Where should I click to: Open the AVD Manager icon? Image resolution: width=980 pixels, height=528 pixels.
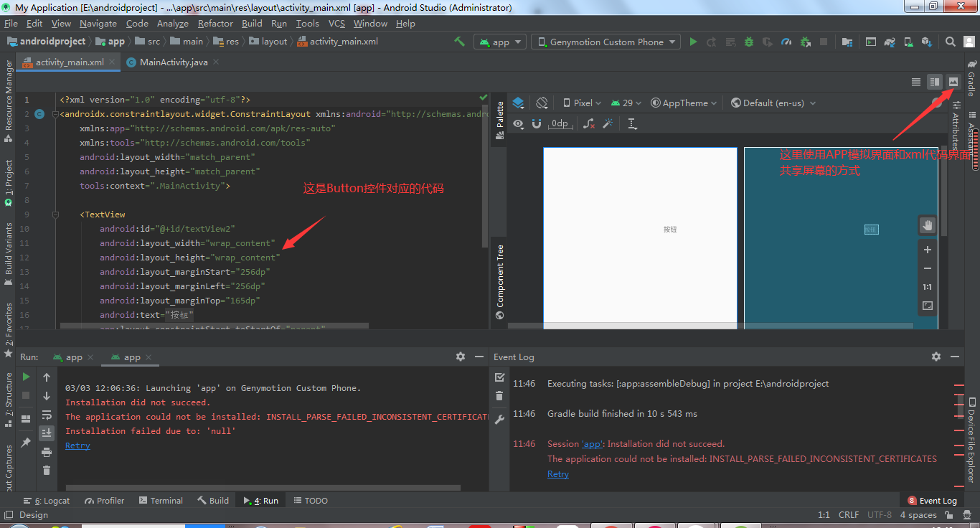point(908,41)
